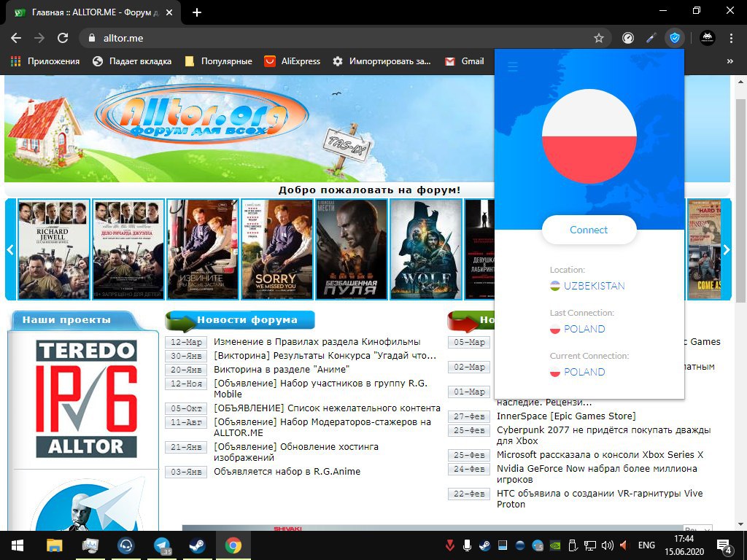
Task: Open system volume speaker icon
Action: click(x=608, y=545)
